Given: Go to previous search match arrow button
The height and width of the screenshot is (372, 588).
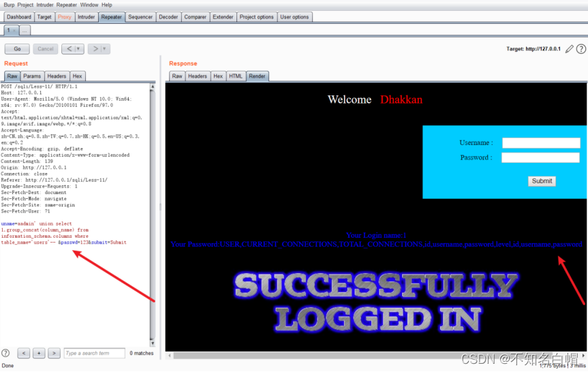Looking at the screenshot, I should click(x=24, y=353).
